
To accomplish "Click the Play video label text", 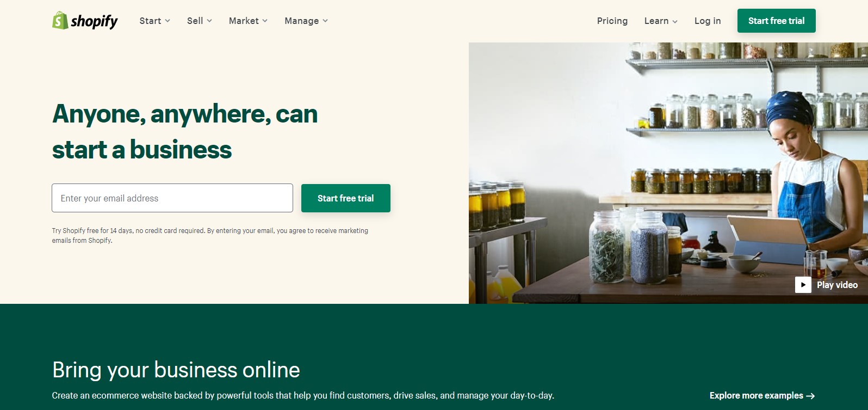I will pyautogui.click(x=837, y=285).
